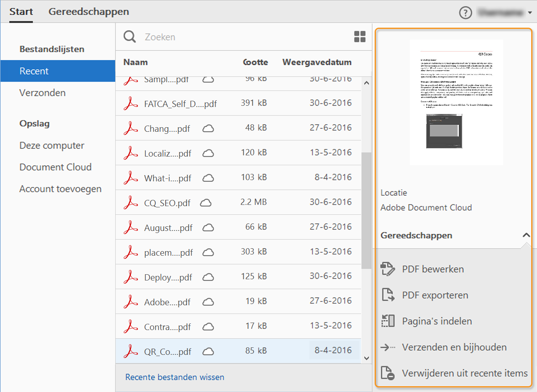537x392 pixels.
Task: Click the search magnifier icon
Action: coord(130,37)
